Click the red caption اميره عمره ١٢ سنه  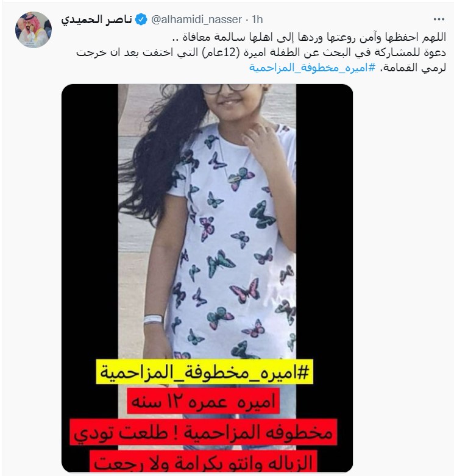tap(203, 401)
